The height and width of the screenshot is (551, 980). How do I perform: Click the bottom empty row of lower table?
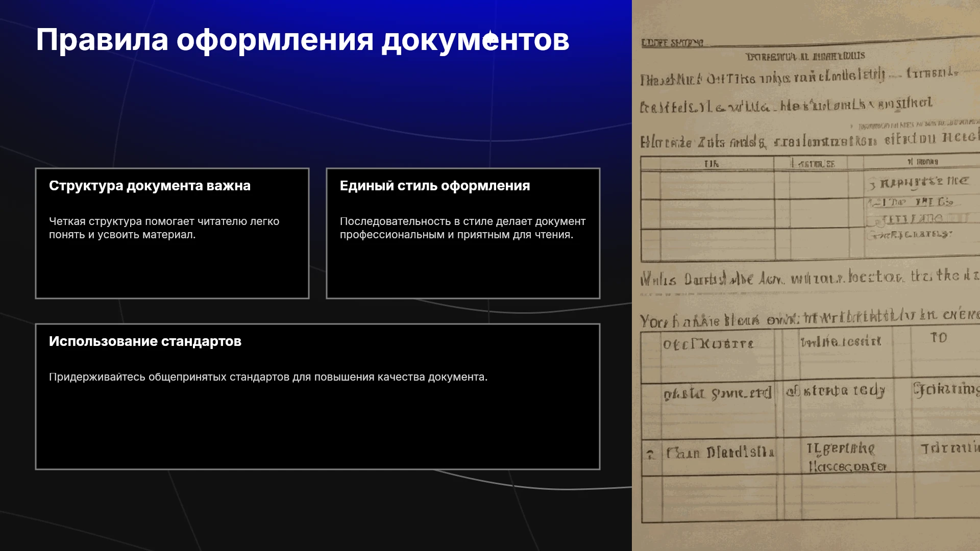point(810,498)
